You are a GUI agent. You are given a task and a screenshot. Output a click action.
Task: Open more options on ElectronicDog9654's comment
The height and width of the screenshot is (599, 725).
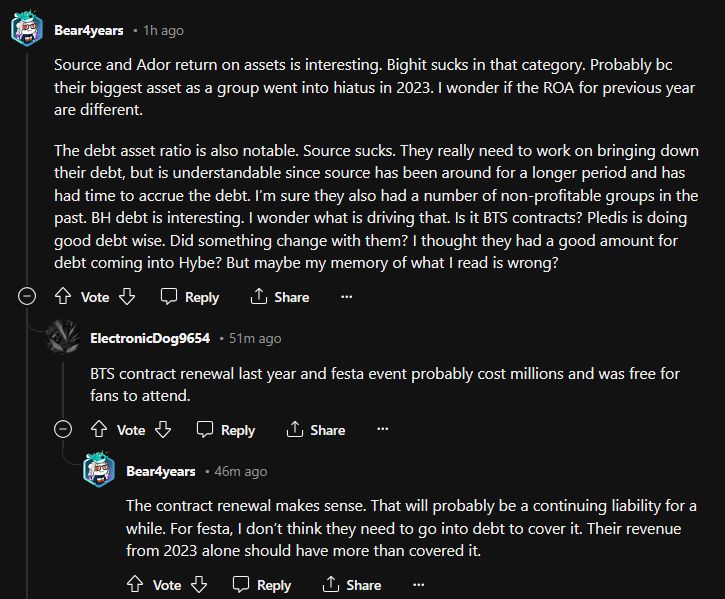(x=382, y=430)
